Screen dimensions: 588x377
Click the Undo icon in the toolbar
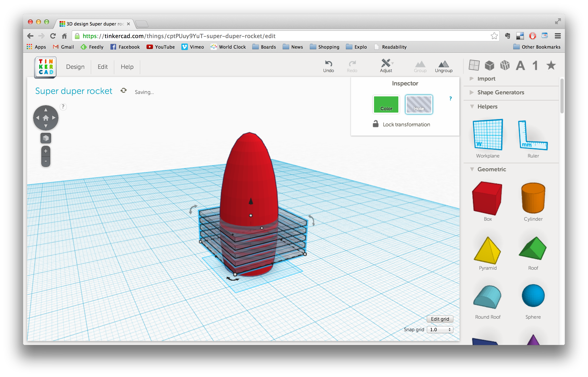coord(328,65)
